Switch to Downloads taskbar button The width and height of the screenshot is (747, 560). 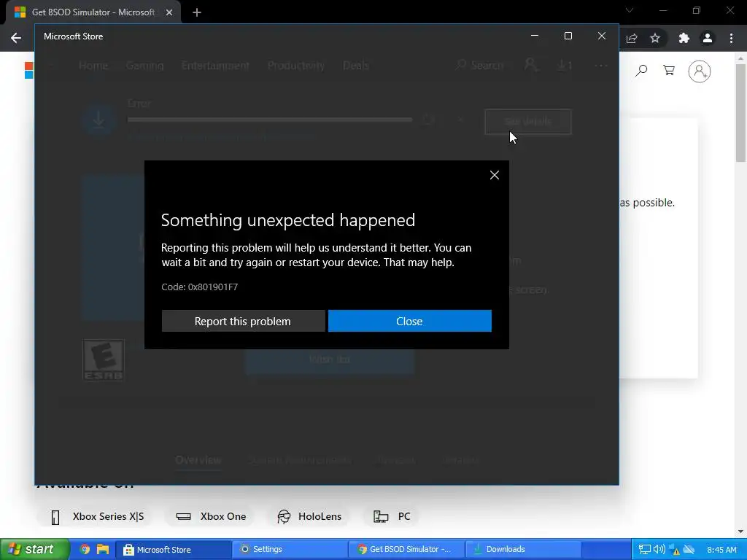522,550
